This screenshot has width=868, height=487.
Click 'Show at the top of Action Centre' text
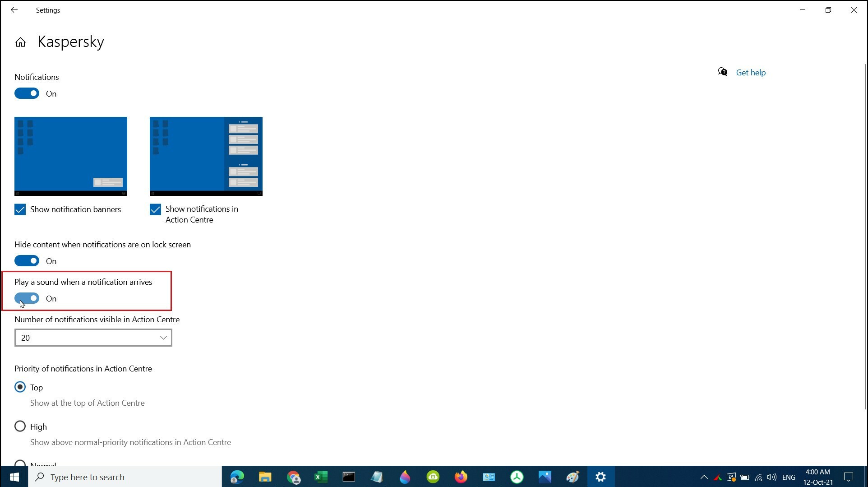88,403
